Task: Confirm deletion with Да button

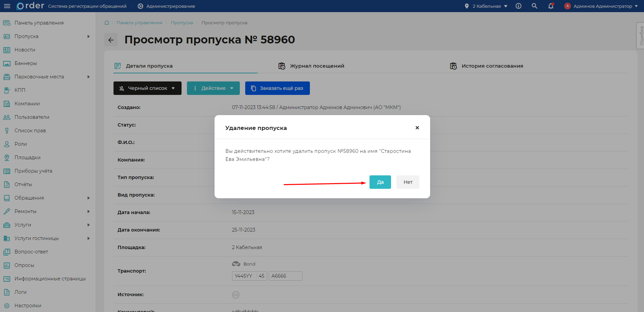Action: coord(380,182)
